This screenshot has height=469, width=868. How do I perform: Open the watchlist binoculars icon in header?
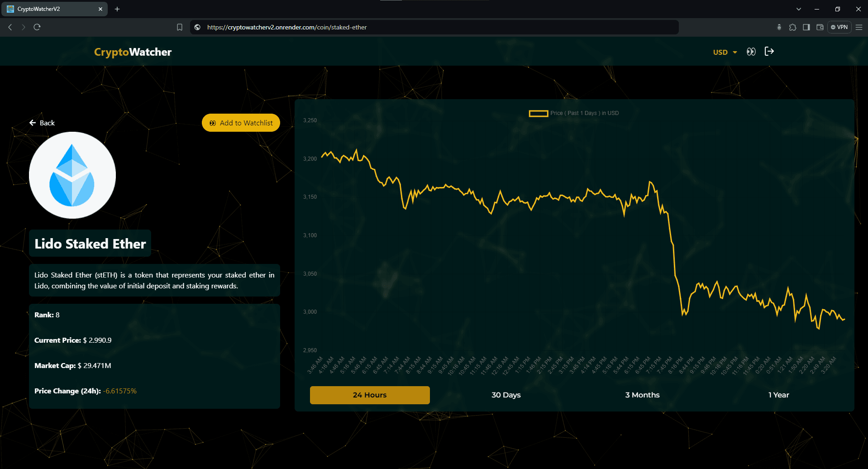click(x=751, y=52)
